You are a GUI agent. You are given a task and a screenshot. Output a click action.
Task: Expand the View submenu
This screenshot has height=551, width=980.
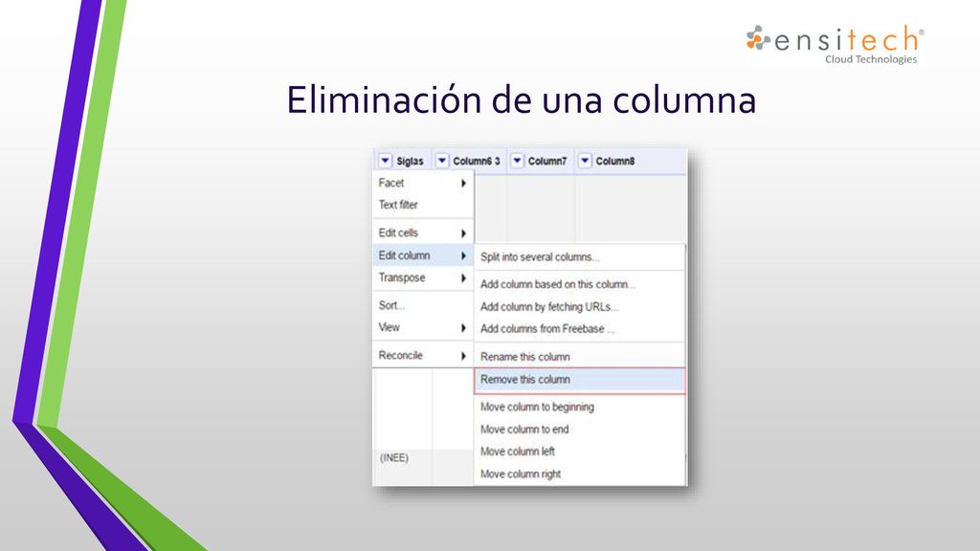tap(423, 327)
